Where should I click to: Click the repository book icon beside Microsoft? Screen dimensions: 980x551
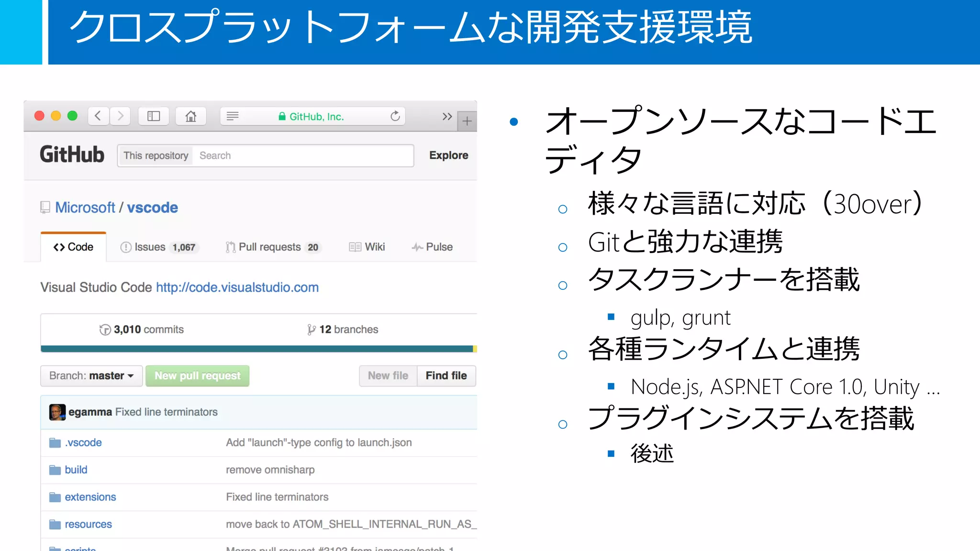[45, 207]
